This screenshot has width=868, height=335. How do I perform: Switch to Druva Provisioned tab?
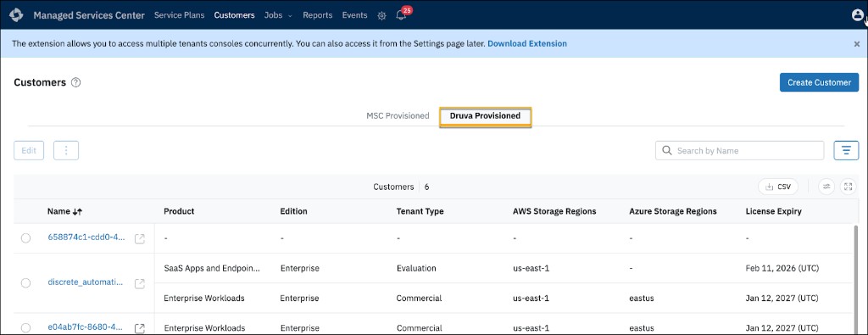[x=485, y=116]
